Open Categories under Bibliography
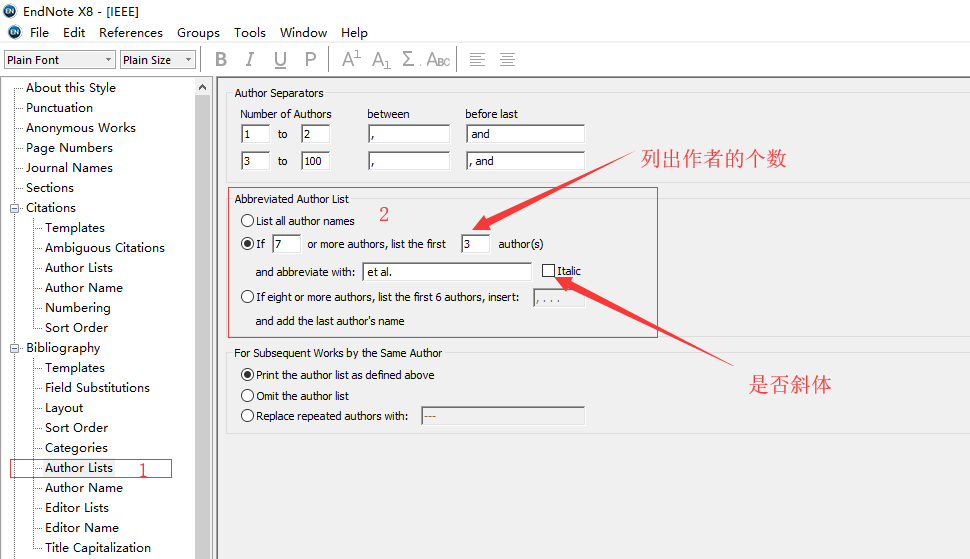970x559 pixels. click(x=76, y=448)
